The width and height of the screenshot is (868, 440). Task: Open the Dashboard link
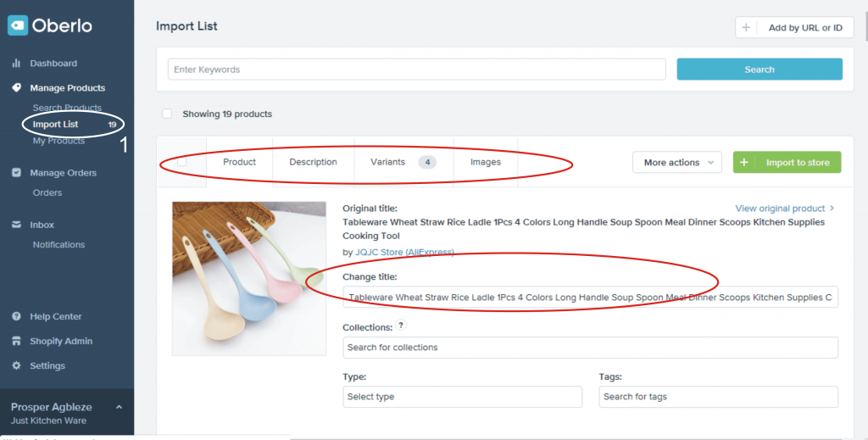click(53, 63)
